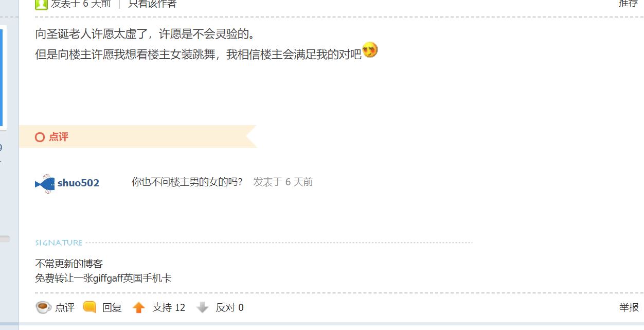
Task: Click the green user icon beside post time
Action: tap(41, 4)
